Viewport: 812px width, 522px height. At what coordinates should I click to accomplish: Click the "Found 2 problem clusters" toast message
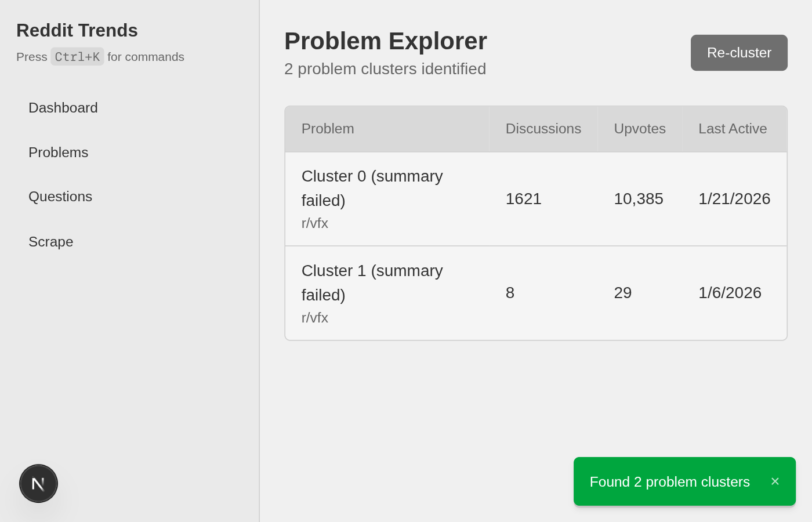(669, 482)
